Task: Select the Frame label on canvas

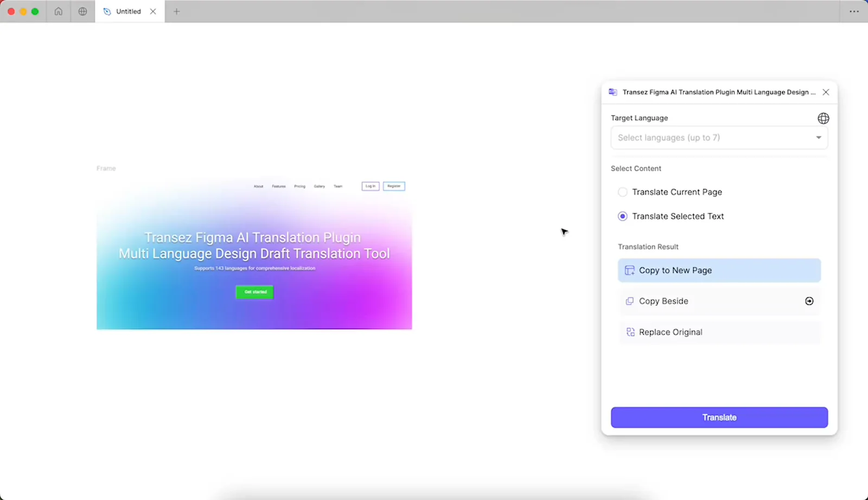Action: point(106,169)
